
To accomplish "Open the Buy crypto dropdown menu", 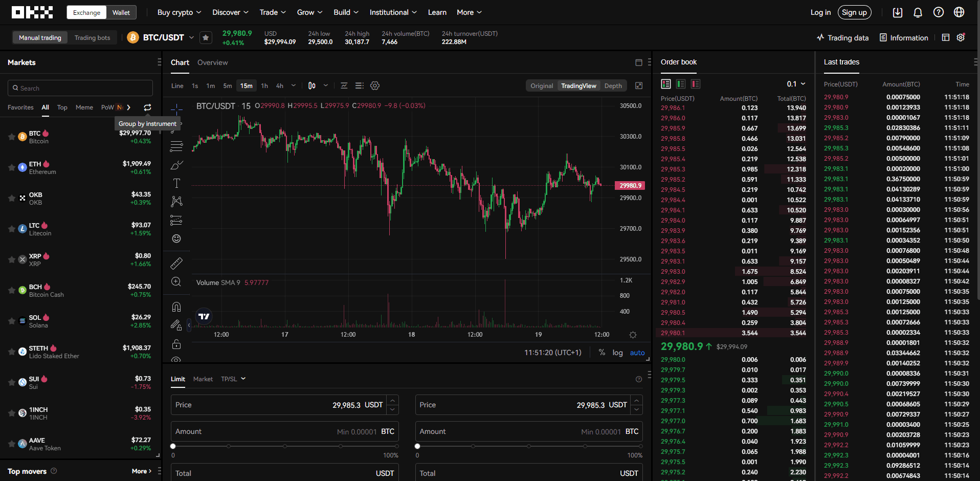I will point(179,12).
